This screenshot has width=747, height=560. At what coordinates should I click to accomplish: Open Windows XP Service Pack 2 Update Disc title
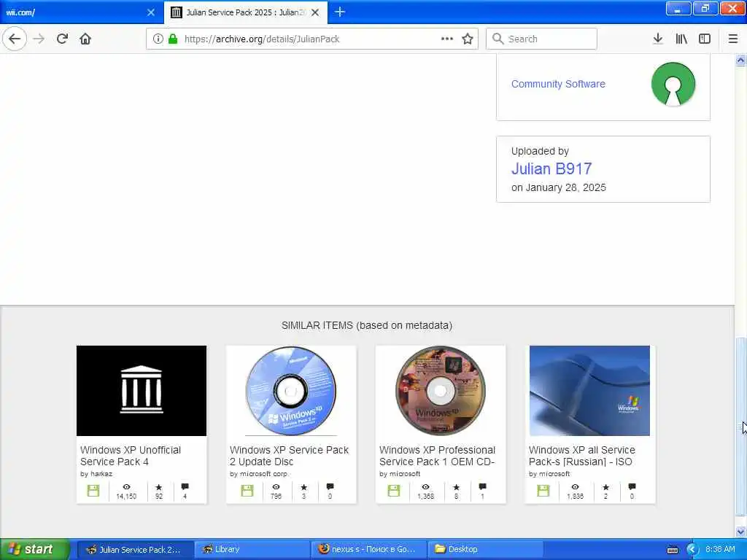click(x=289, y=456)
